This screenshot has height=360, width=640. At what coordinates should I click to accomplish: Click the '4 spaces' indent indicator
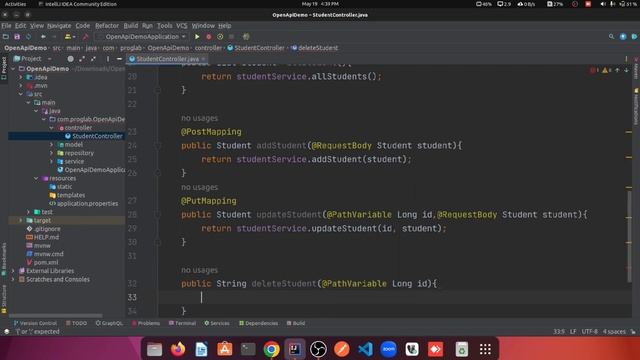click(614, 332)
